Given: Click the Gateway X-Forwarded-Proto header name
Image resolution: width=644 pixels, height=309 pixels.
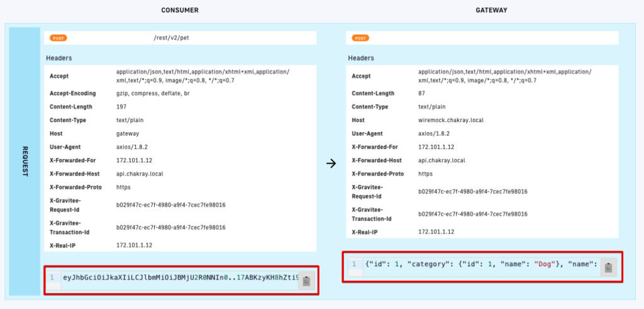Looking at the screenshot, I should pyautogui.click(x=378, y=174).
